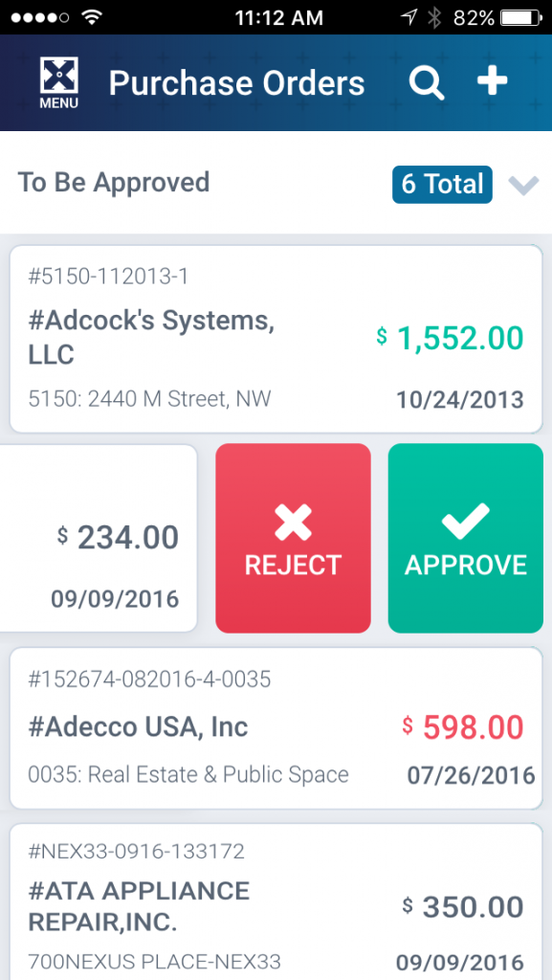The height and width of the screenshot is (980, 552).
Task: Tap the Purchase Orders title
Action: (236, 83)
